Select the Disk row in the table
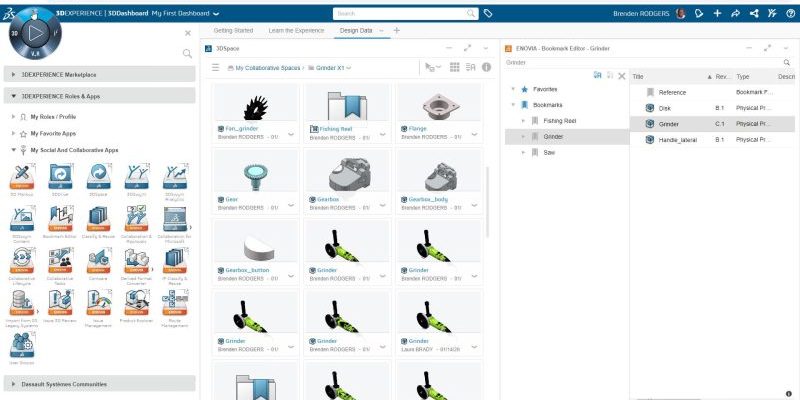The image size is (800, 400). pos(712,108)
